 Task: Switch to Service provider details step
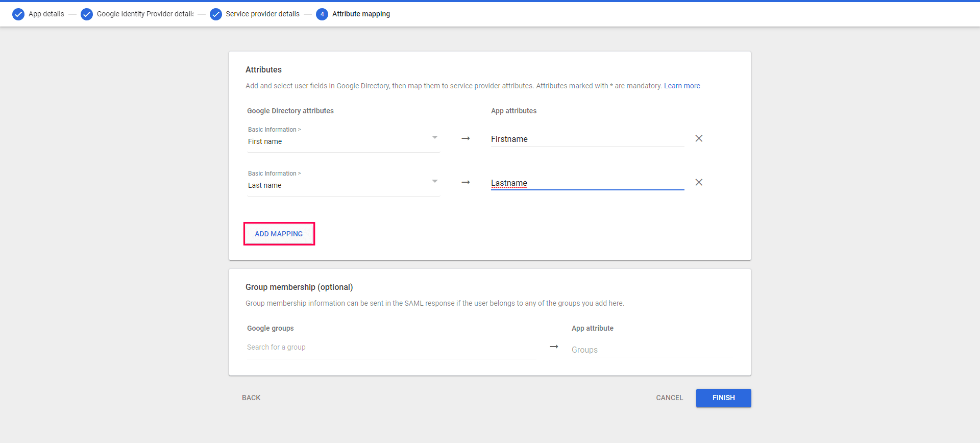[262, 14]
